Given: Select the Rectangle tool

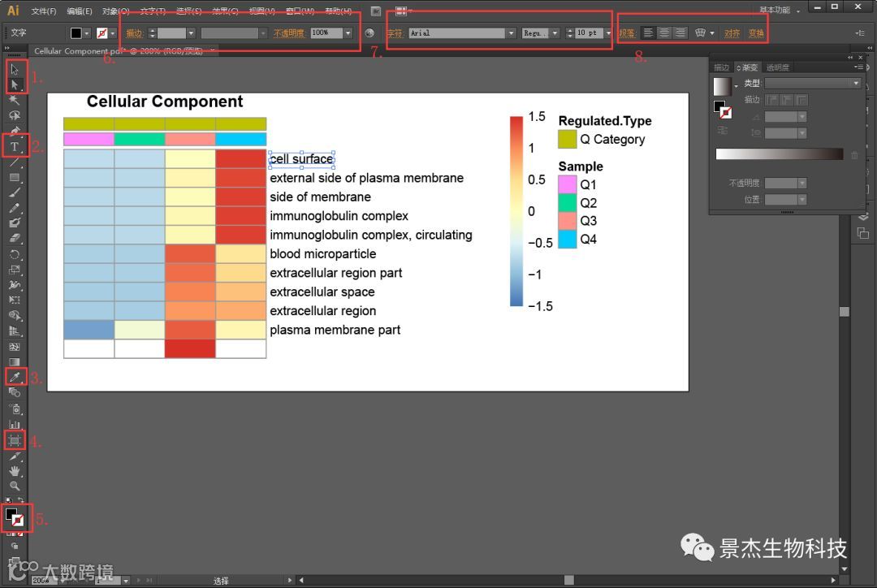Looking at the screenshot, I should point(15,177).
